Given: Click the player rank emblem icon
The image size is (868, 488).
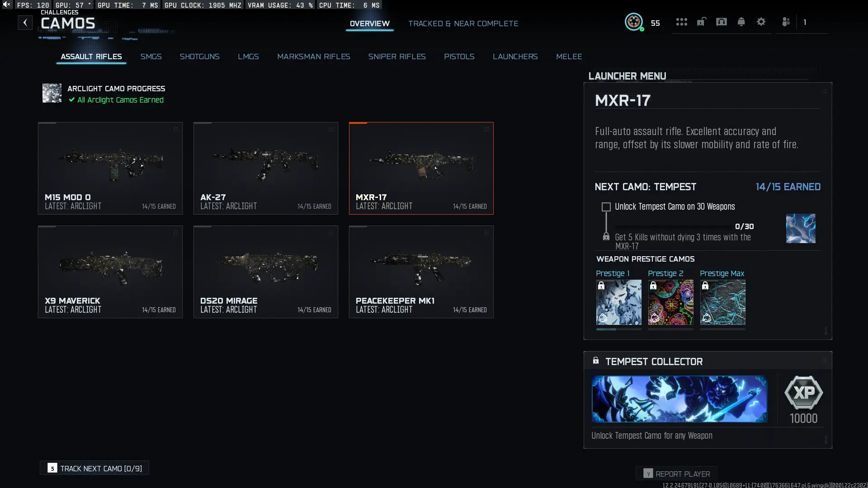Looking at the screenshot, I should (633, 22).
